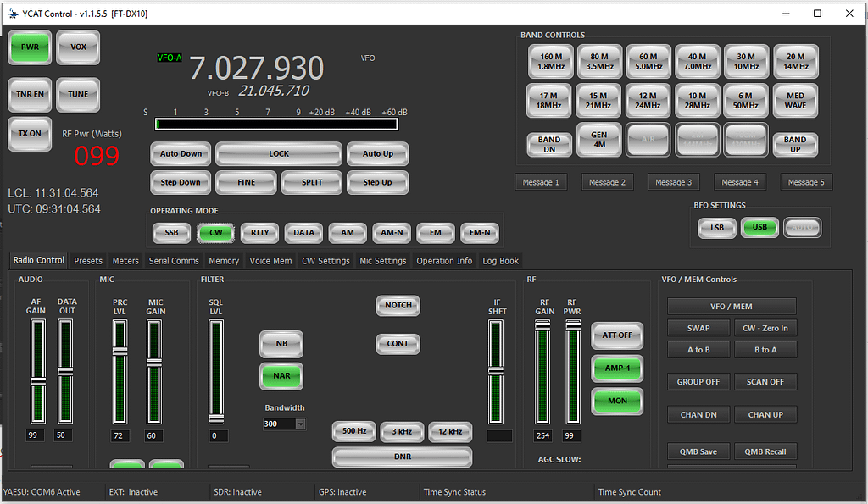
Task: Click the Auto Down button
Action: pyautogui.click(x=181, y=154)
